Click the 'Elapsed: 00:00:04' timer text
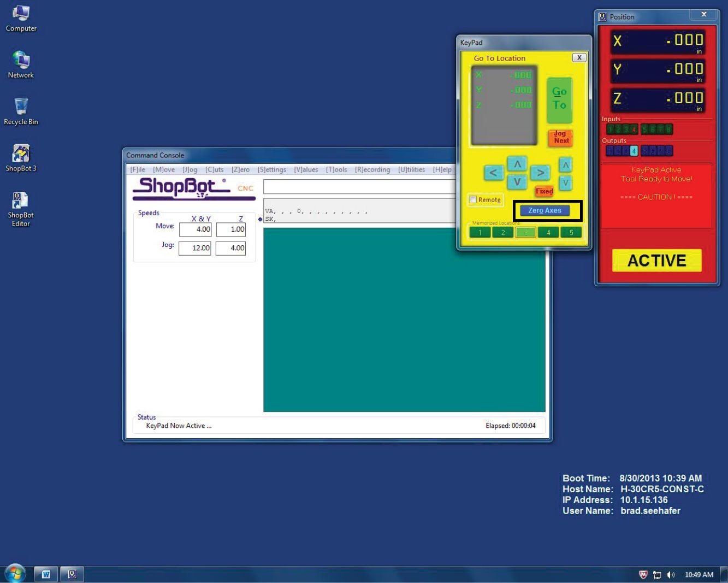The height and width of the screenshot is (583, 728). [511, 426]
